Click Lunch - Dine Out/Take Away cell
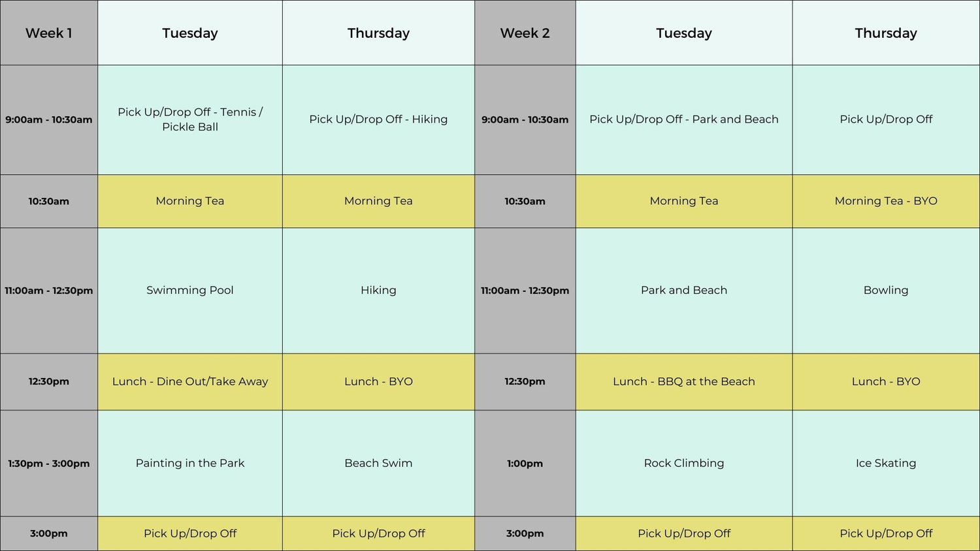 (189, 382)
